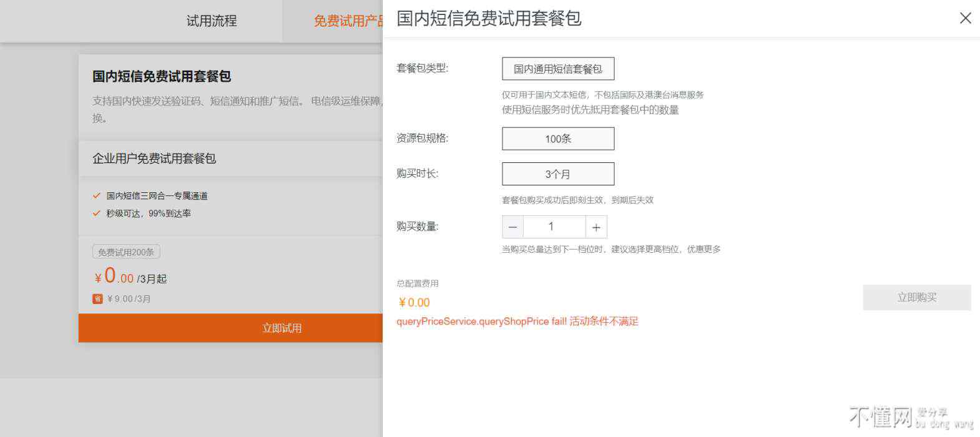The image size is (980, 437).
Task: Select the 100条 resource package size
Action: coord(557,139)
